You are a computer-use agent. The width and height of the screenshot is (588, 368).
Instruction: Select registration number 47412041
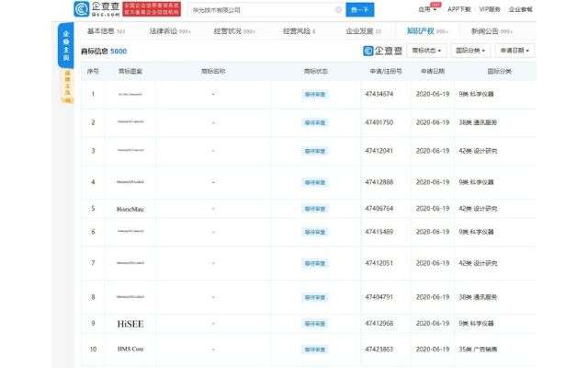pos(379,151)
